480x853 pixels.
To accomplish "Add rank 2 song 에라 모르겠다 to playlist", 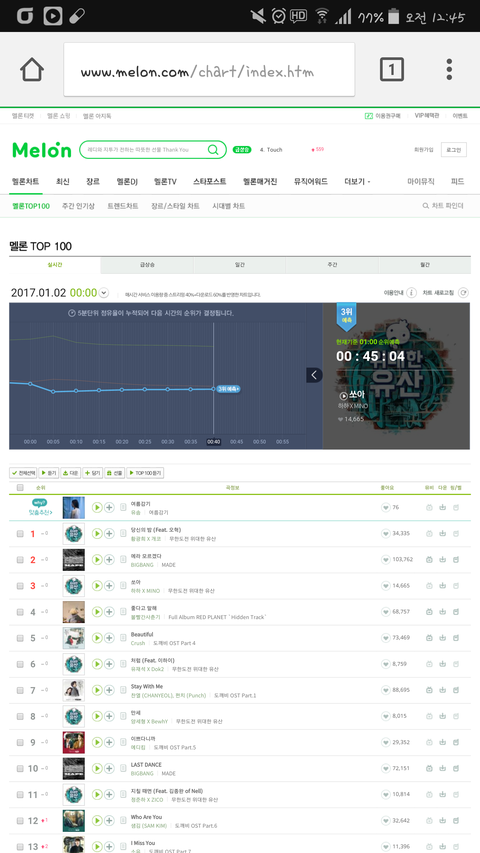I will coord(109,559).
